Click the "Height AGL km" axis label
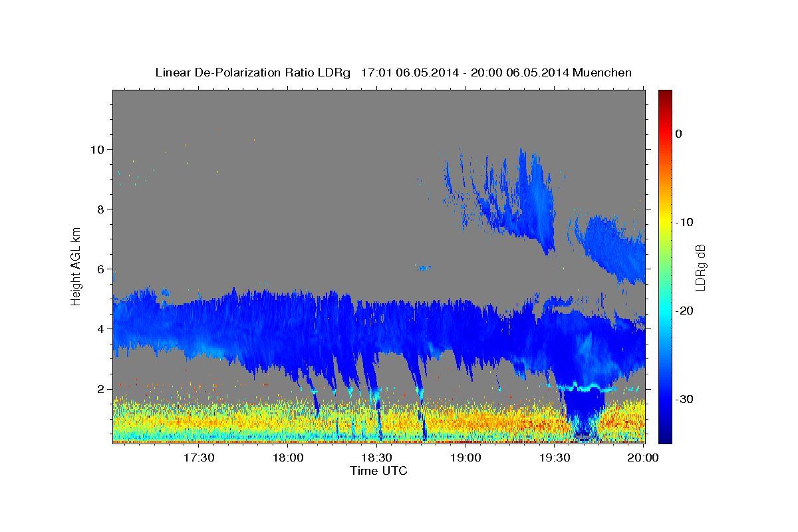 pos(76,266)
